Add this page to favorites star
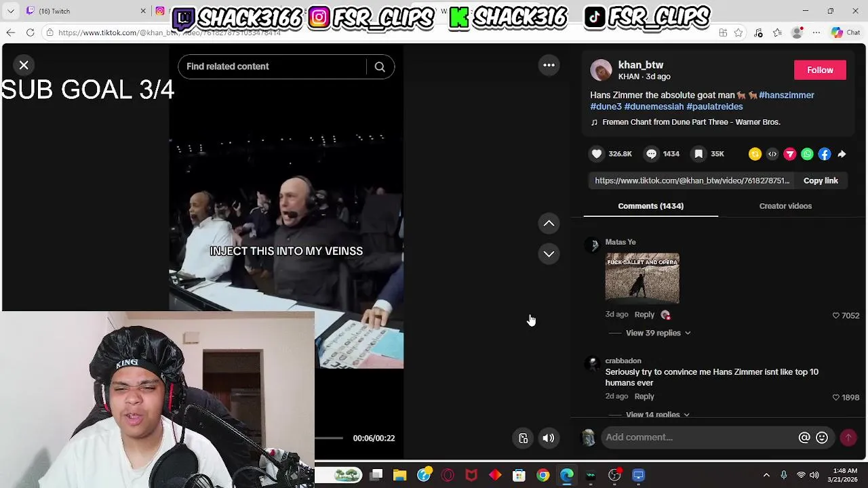This screenshot has width=868, height=488. pos(738,33)
